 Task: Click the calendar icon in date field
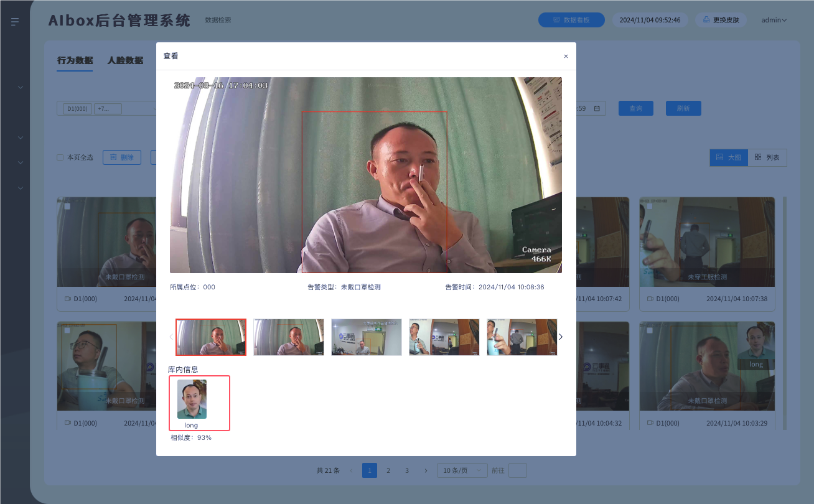pyautogui.click(x=596, y=108)
